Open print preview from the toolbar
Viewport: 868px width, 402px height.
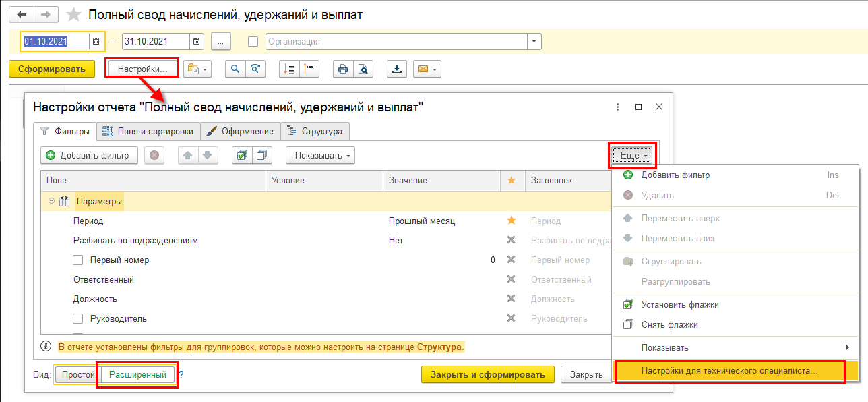click(363, 69)
